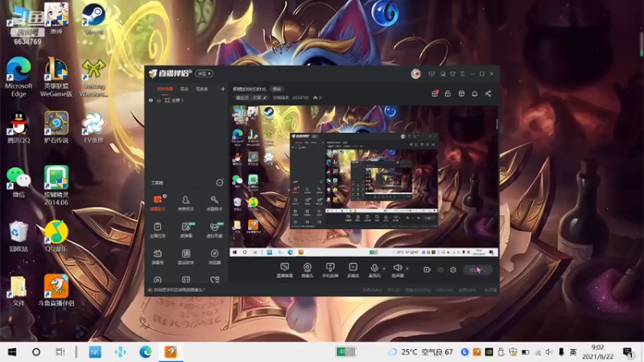This screenshot has height=362, width=644.
Task: Open the hamburger menu in the title bar
Action: 462,74
